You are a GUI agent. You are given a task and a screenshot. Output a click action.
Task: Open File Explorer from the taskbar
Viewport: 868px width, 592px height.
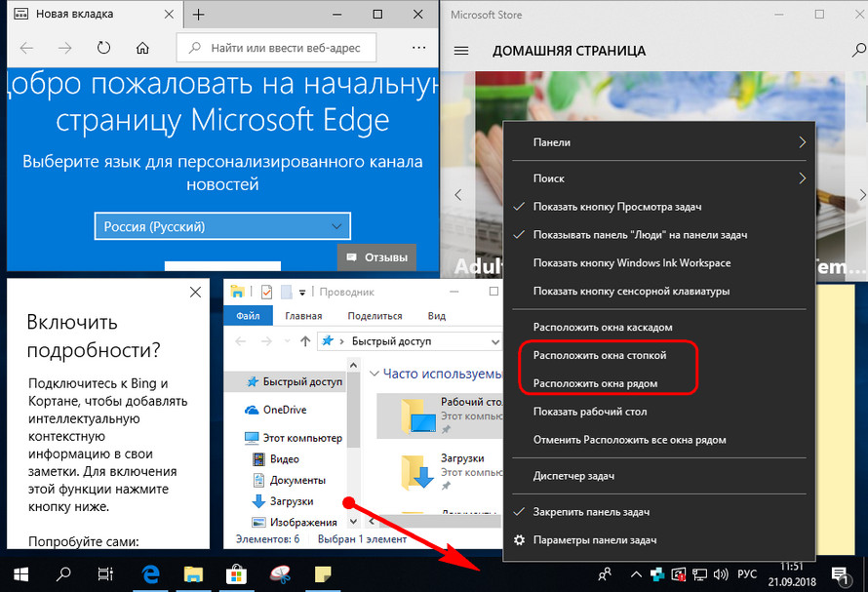pyautogui.click(x=193, y=574)
